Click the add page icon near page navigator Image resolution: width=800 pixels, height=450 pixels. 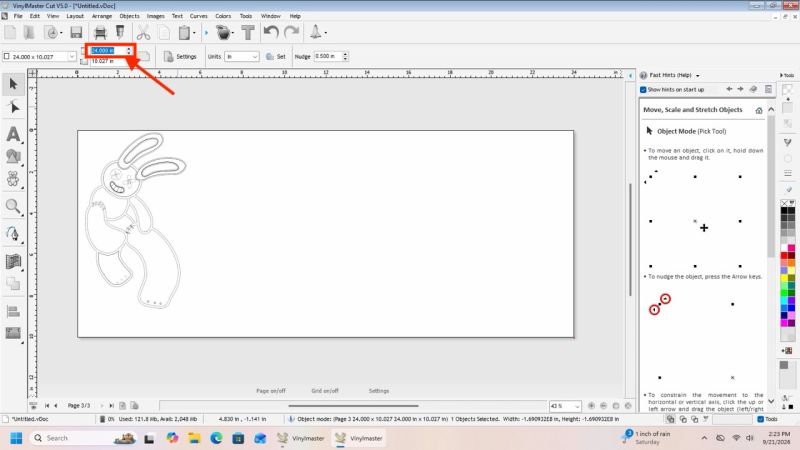tap(122, 406)
